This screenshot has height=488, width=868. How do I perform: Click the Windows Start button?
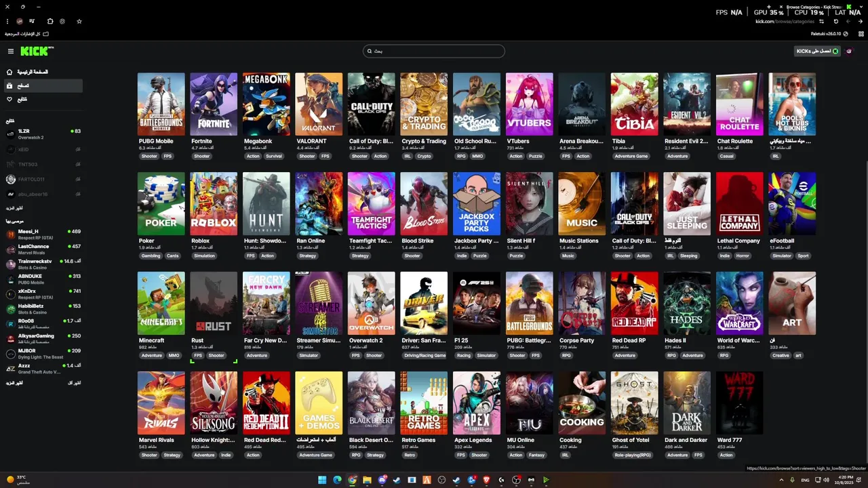pos(323,480)
